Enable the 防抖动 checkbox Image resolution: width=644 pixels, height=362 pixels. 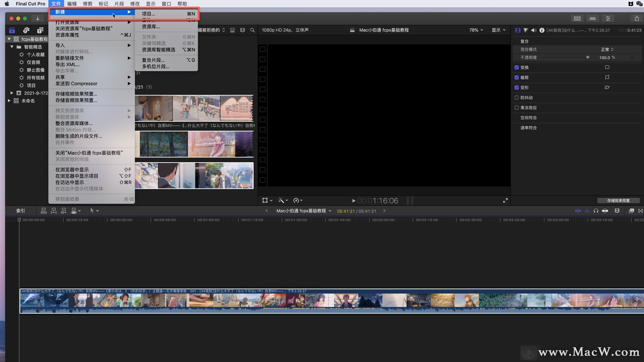coord(517,98)
